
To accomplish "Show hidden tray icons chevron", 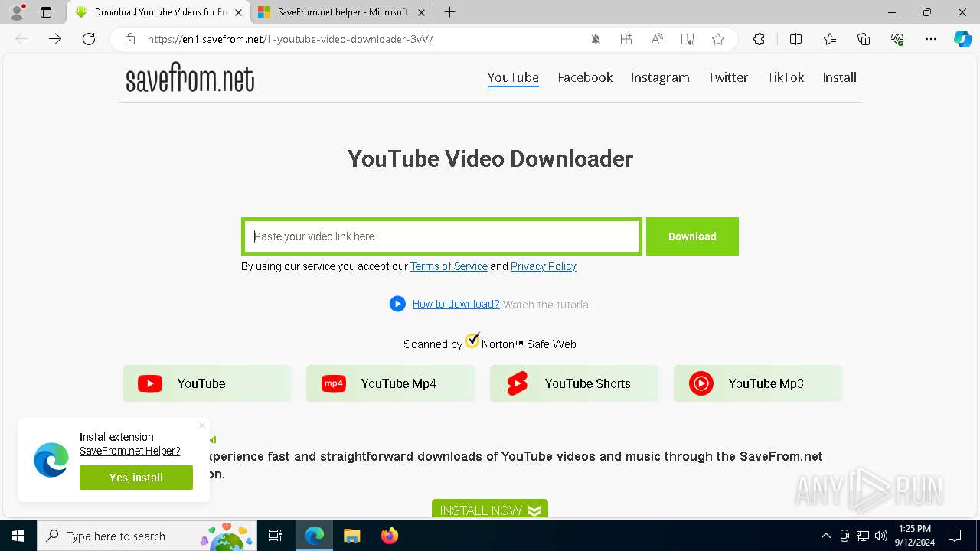I will pyautogui.click(x=825, y=536).
